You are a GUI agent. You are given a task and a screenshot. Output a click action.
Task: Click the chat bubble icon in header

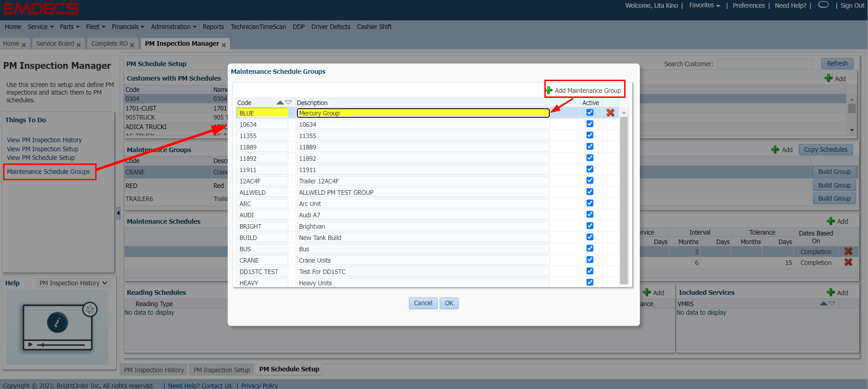pyautogui.click(x=824, y=5)
